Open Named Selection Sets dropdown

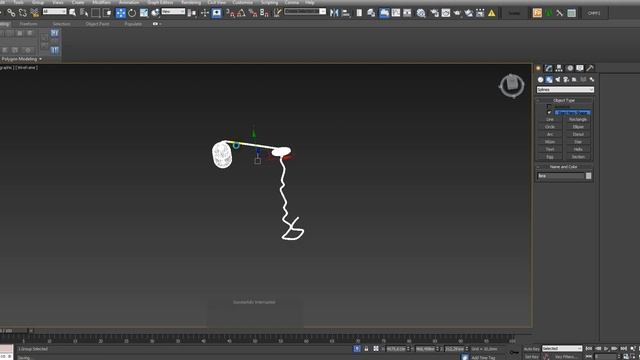coord(322,11)
